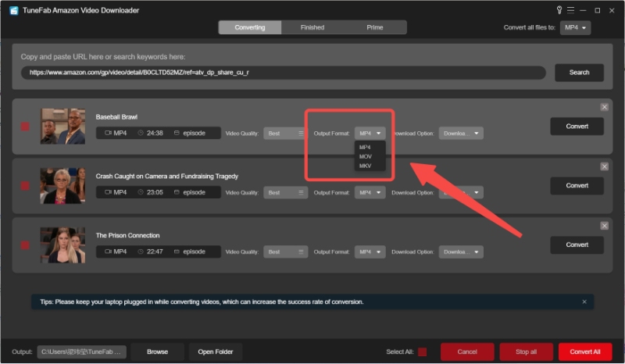This screenshot has height=364, width=625.
Task: Click the 24:38 duration value
Action: (155, 133)
